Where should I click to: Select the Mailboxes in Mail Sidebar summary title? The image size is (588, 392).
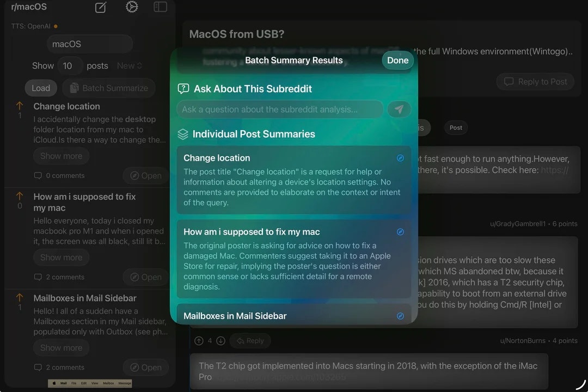235,316
